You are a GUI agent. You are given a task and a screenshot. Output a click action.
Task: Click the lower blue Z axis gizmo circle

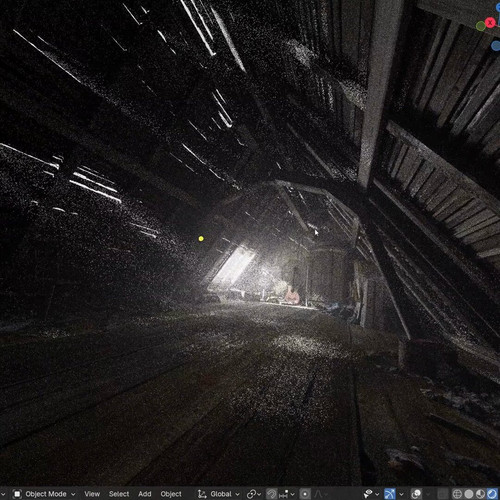[496, 45]
